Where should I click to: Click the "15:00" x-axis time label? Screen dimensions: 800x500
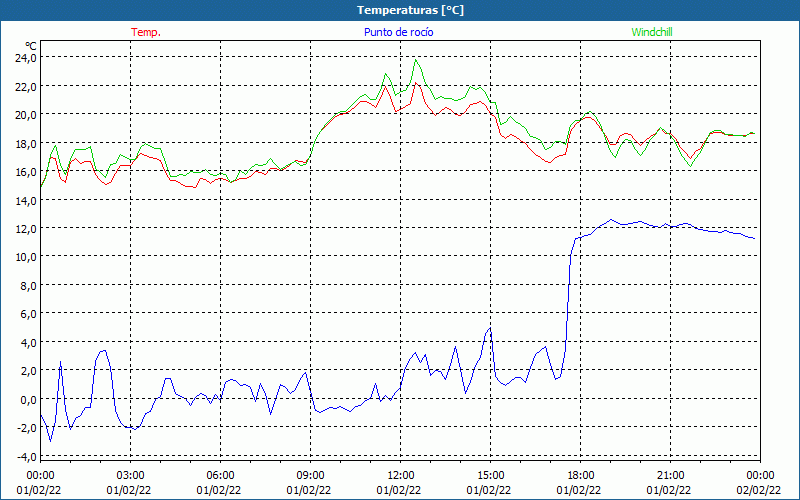pos(490,476)
